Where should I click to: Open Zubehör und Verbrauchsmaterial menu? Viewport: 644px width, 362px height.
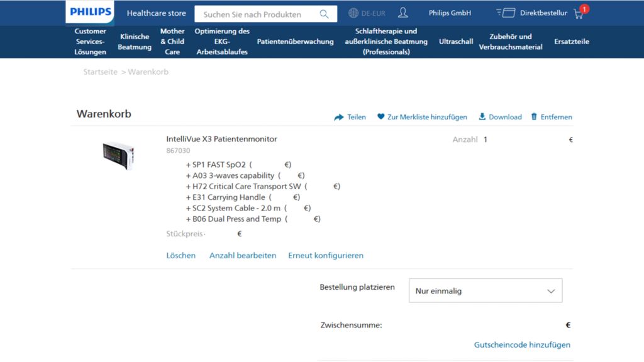511,41
